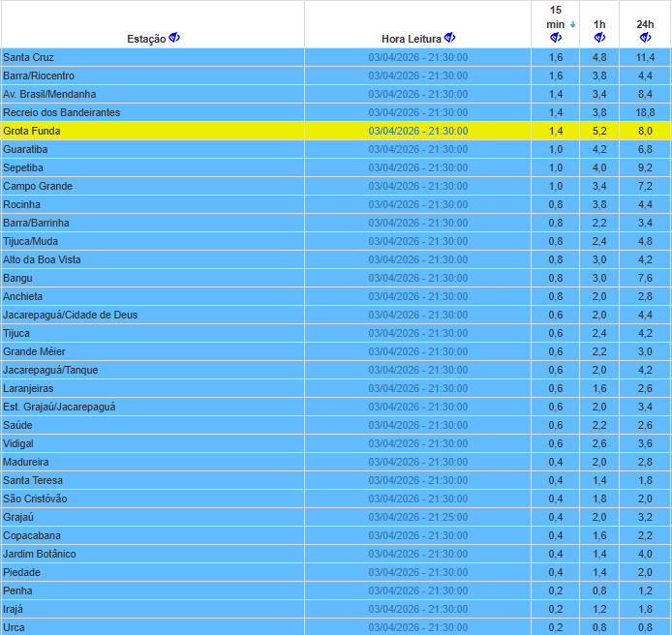The image size is (672, 635).
Task: Click the Copacabana station name
Action: point(32,536)
